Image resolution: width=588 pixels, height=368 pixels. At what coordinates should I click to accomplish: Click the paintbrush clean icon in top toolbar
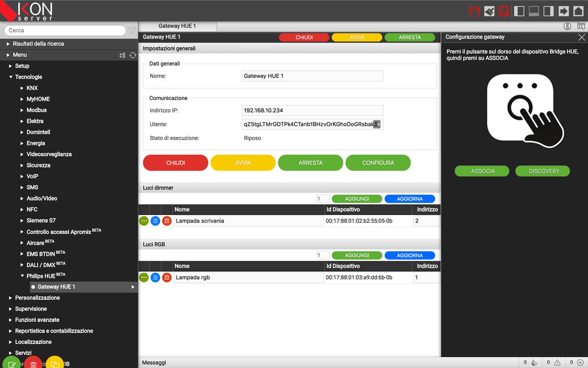(489, 11)
